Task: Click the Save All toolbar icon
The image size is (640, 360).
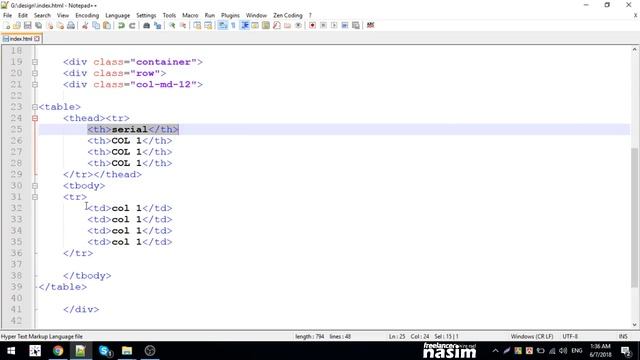Action: pos(38,25)
